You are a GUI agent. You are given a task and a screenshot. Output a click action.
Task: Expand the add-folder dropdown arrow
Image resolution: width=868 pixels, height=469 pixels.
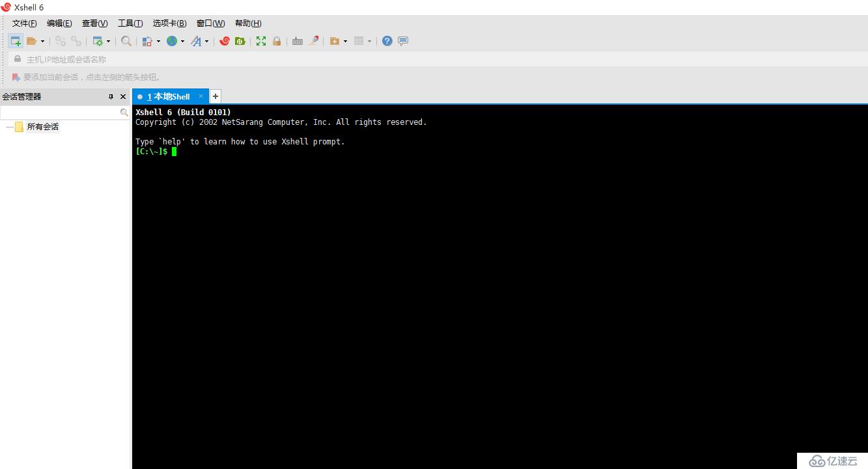click(x=346, y=41)
